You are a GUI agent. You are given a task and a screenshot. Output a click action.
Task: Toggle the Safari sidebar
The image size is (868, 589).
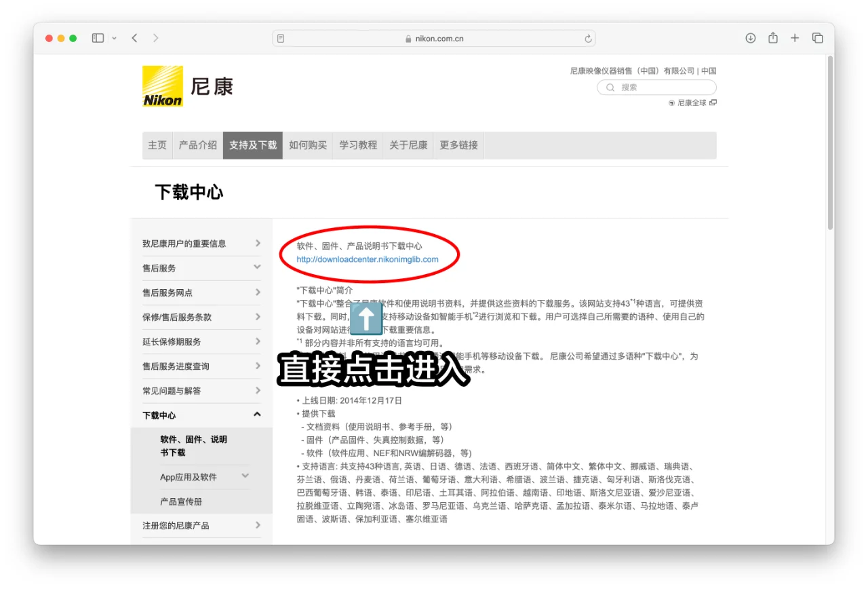click(97, 38)
